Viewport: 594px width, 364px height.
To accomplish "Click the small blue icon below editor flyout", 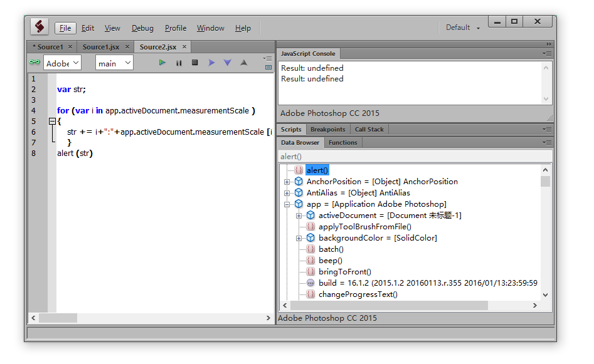I will click(268, 68).
